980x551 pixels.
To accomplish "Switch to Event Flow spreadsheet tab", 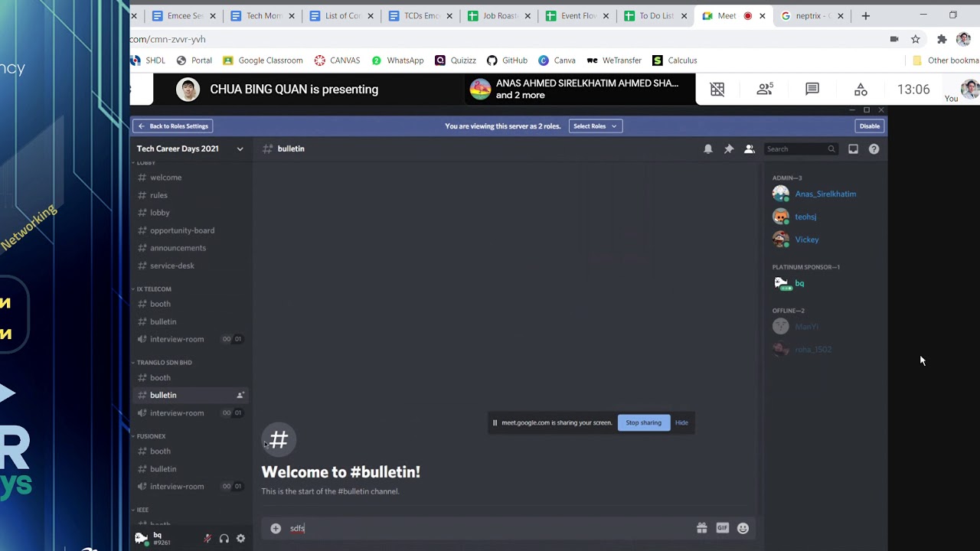I will 578,15.
